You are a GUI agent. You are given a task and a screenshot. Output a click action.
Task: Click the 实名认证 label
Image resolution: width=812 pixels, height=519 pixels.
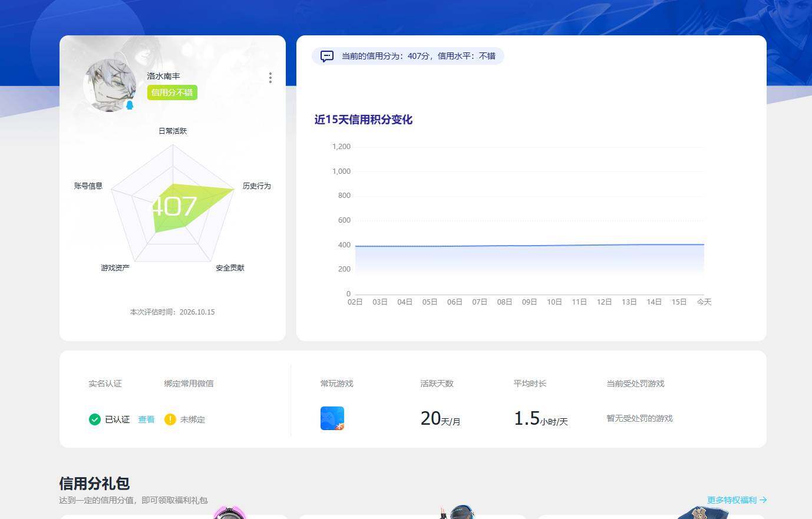pos(105,384)
